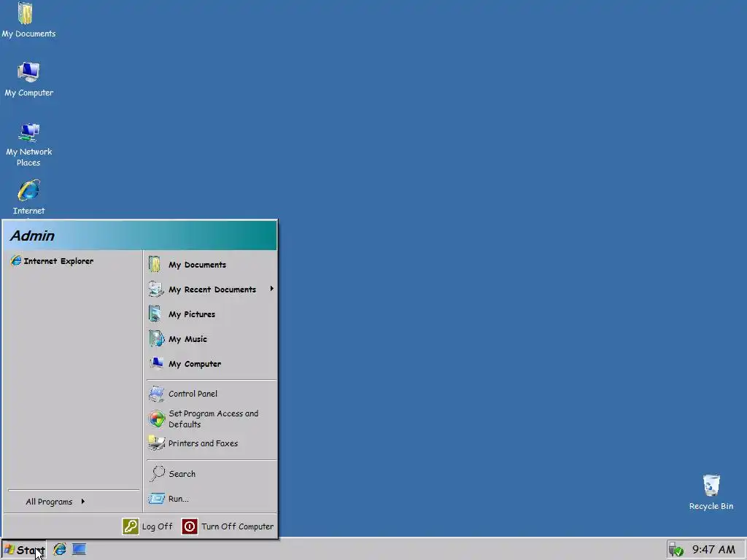
Task: Open My Network Places desktop icon
Action: click(x=28, y=145)
